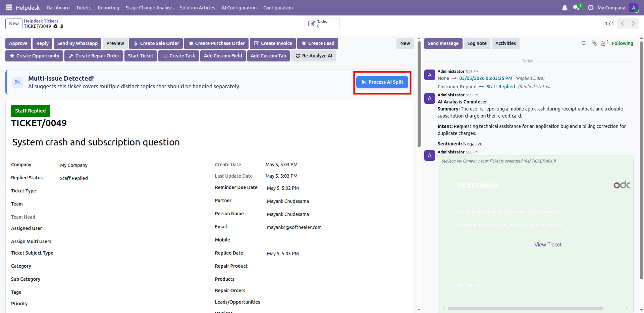Open Solution Articles menu
The height and width of the screenshot is (313, 644).
(x=198, y=7)
